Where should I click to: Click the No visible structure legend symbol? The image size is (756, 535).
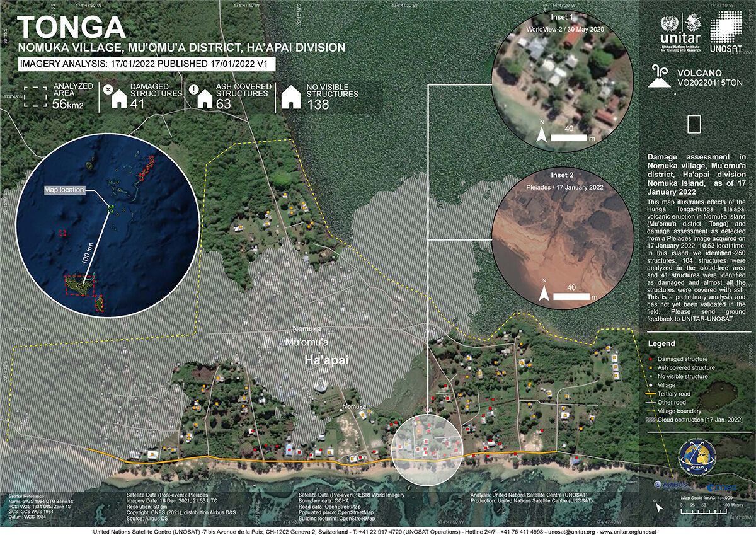pyautogui.click(x=651, y=376)
